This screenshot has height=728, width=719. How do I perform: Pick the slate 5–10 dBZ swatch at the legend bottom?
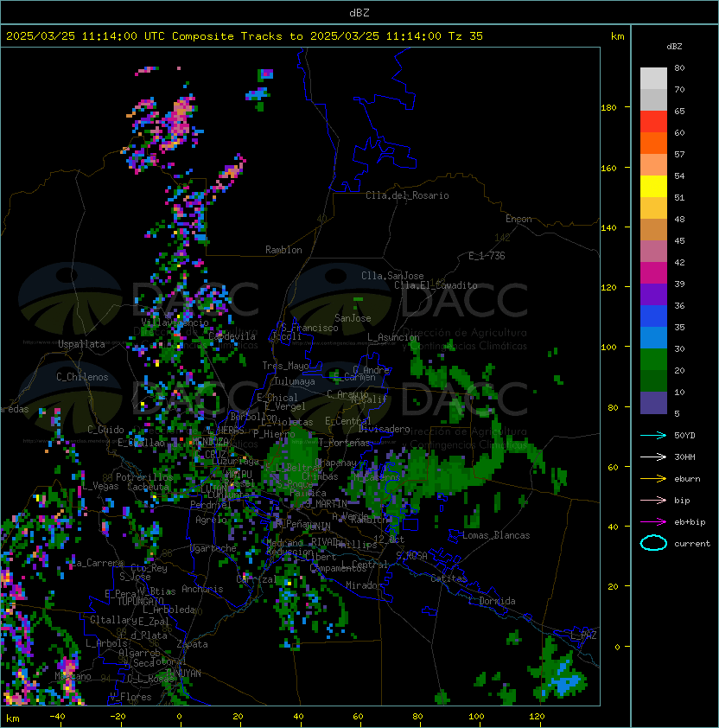pos(653,403)
